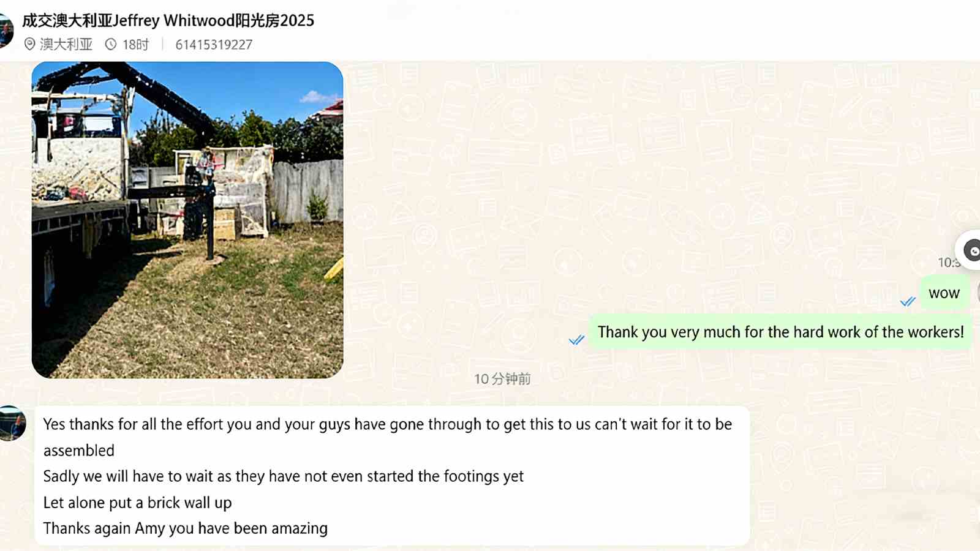The width and height of the screenshot is (980, 551).
Task: Click the 18时 local time label
Action: [x=135, y=45]
